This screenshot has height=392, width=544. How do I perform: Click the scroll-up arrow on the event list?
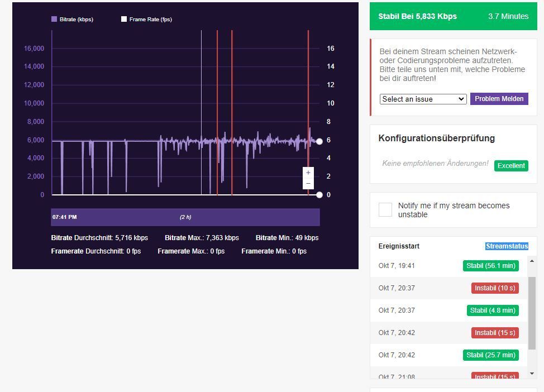click(x=531, y=262)
